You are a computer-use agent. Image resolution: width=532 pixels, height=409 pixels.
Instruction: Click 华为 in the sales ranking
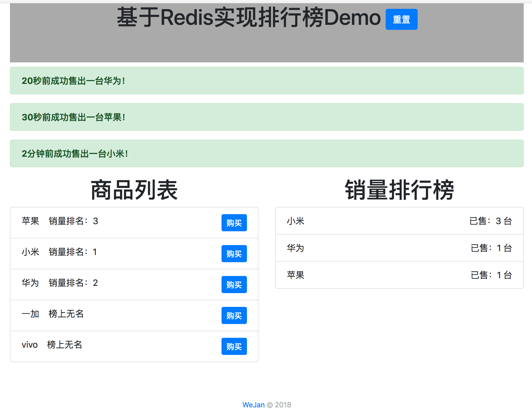coord(296,248)
